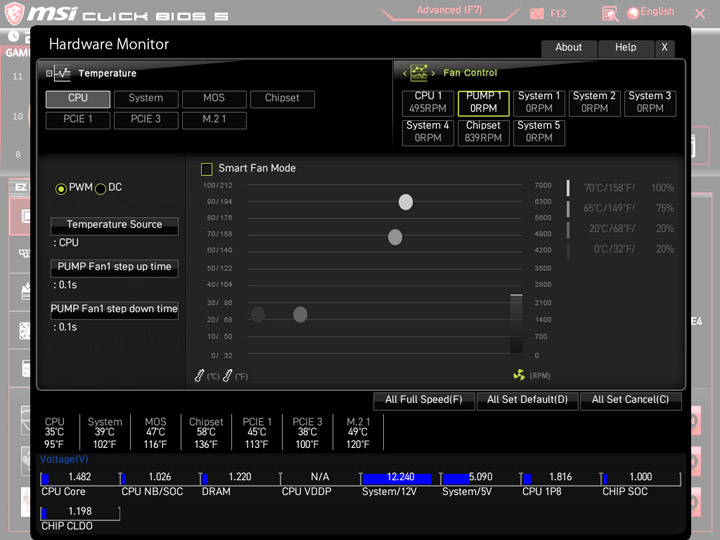This screenshot has height=540, width=720.
Task: Click the F12 screenshot camera icon
Action: [536, 14]
